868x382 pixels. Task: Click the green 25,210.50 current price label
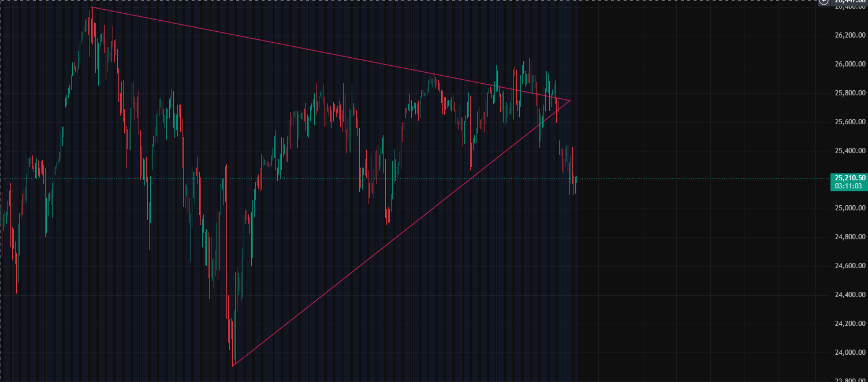[849, 178]
